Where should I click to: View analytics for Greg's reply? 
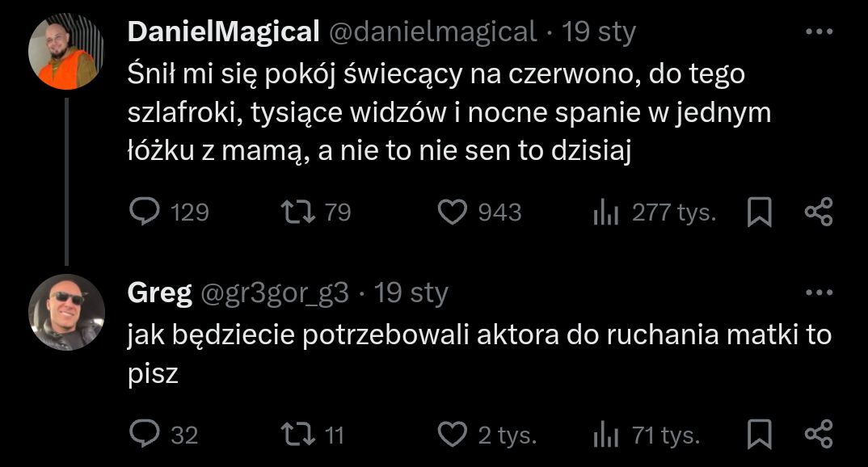click(x=606, y=435)
